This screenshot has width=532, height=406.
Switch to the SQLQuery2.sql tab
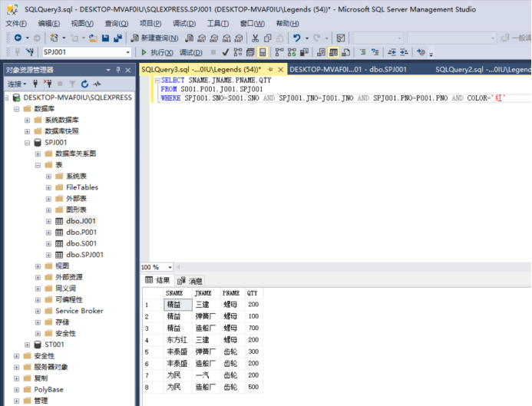tap(482, 70)
